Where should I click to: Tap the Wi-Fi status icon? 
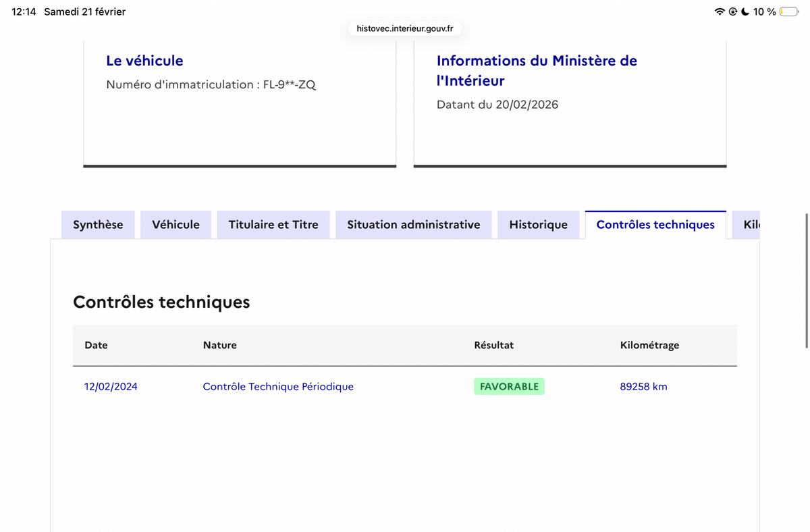click(x=720, y=11)
